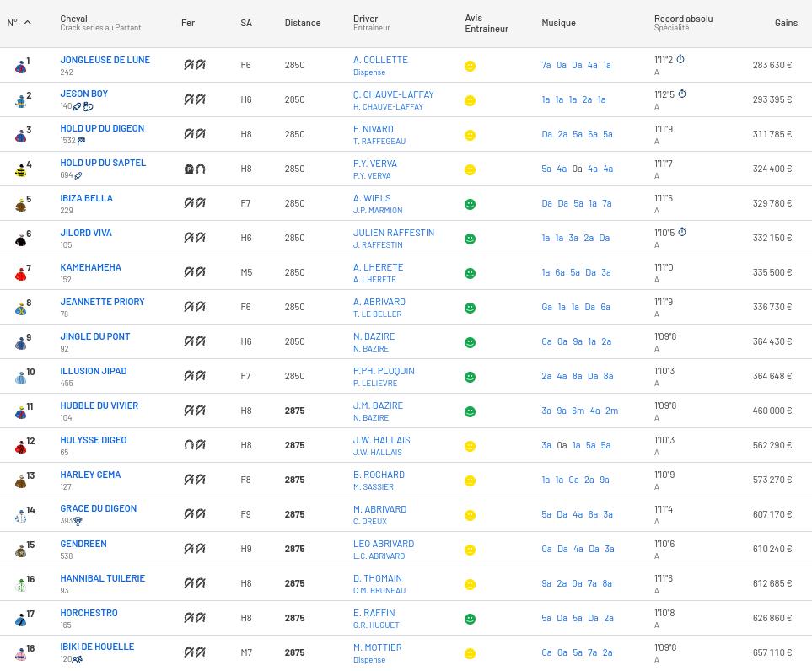Open the Jeson Boy horse page
Image resolution: width=812 pixels, height=671 pixels.
pyautogui.click(x=84, y=94)
